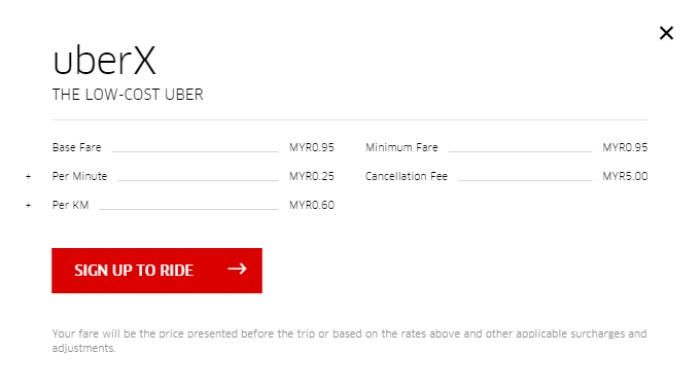
Task: Click the Per Minute price MYR0.25
Action: coord(312,176)
